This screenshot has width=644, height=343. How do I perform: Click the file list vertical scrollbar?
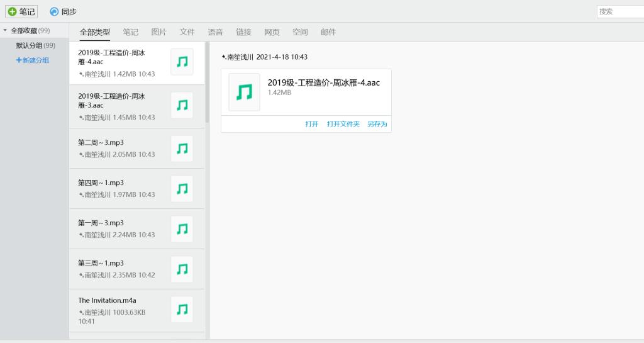(x=207, y=82)
